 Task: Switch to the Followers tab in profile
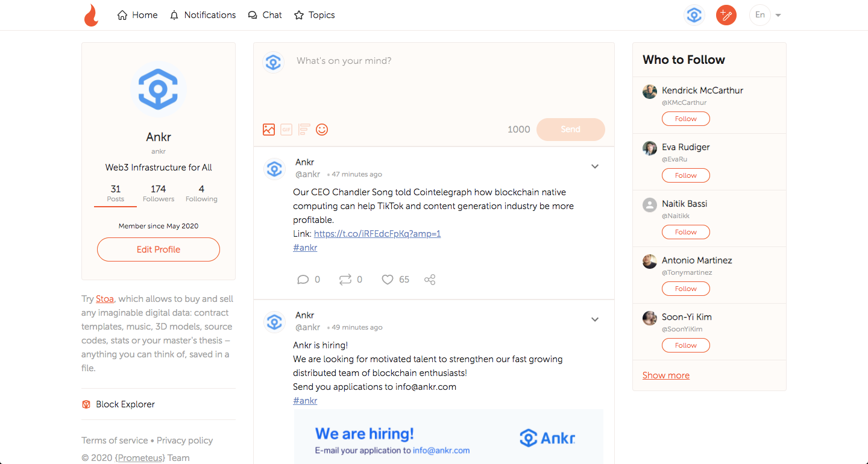[x=159, y=193]
